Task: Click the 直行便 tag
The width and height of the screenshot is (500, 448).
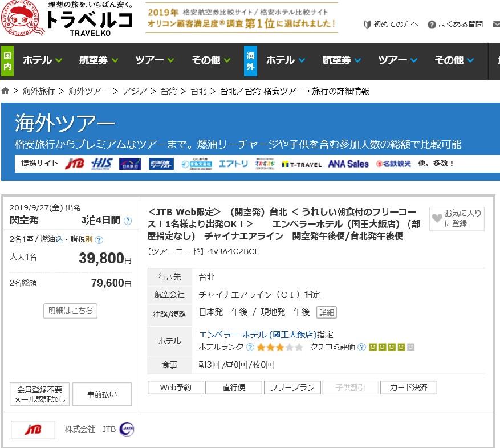Action: pos(234,388)
